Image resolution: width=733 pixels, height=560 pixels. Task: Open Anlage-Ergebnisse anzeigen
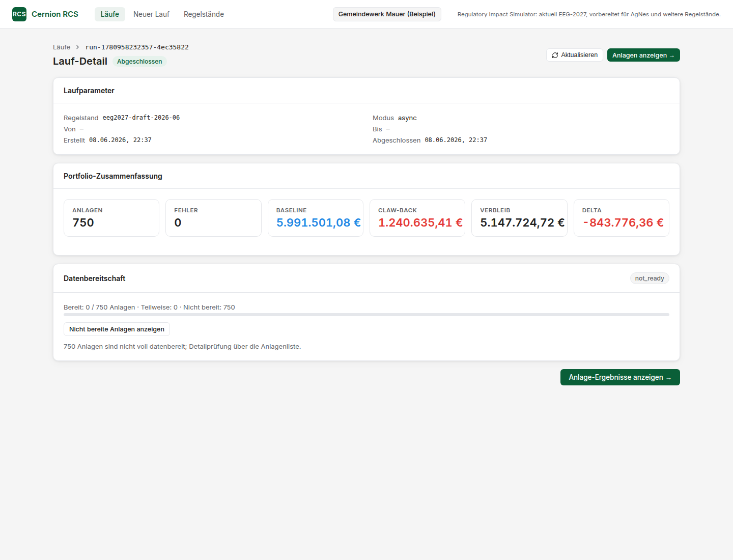[620, 377]
